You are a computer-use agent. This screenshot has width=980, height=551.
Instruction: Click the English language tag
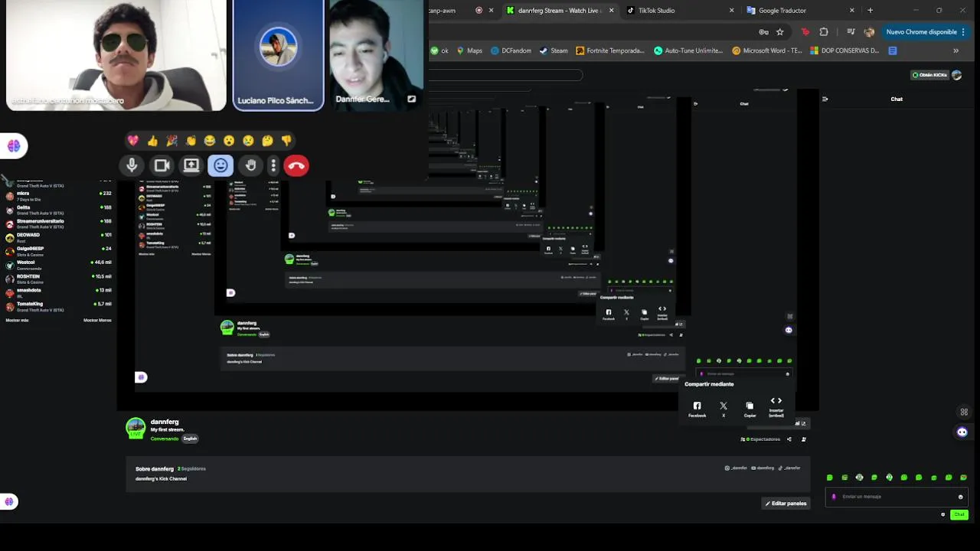[x=190, y=439]
